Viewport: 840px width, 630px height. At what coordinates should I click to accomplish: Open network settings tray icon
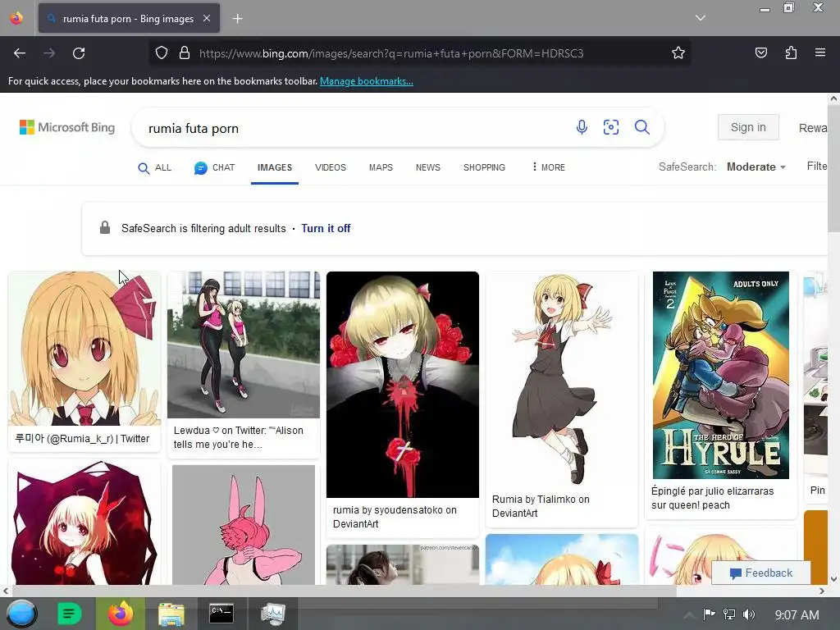pos(729,614)
